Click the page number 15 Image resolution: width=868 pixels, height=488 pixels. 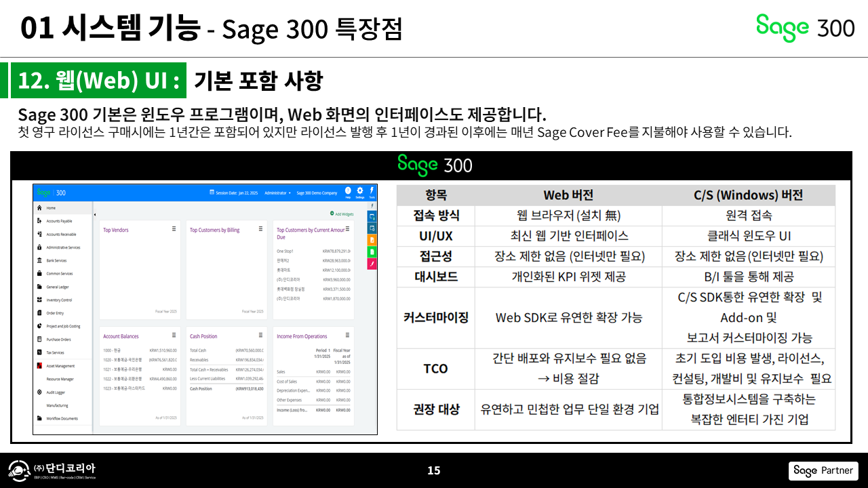tap(434, 470)
